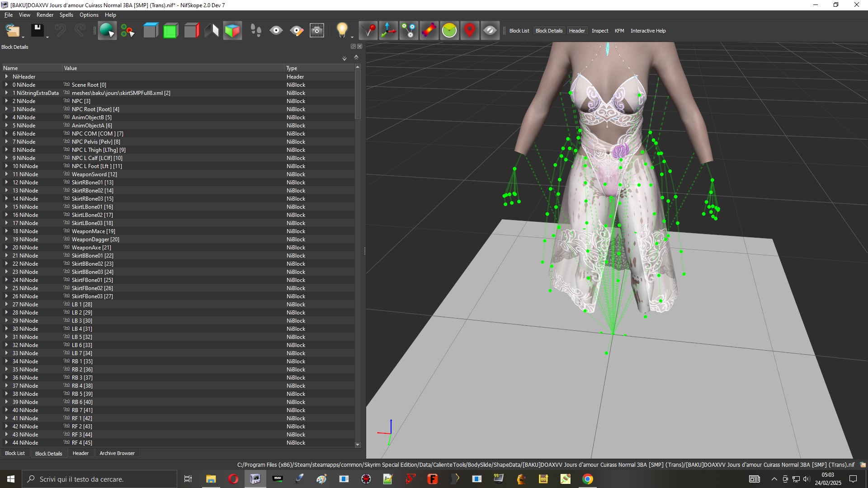The image size is (868, 488).
Task: Switch to front view green cube
Action: point(170,31)
